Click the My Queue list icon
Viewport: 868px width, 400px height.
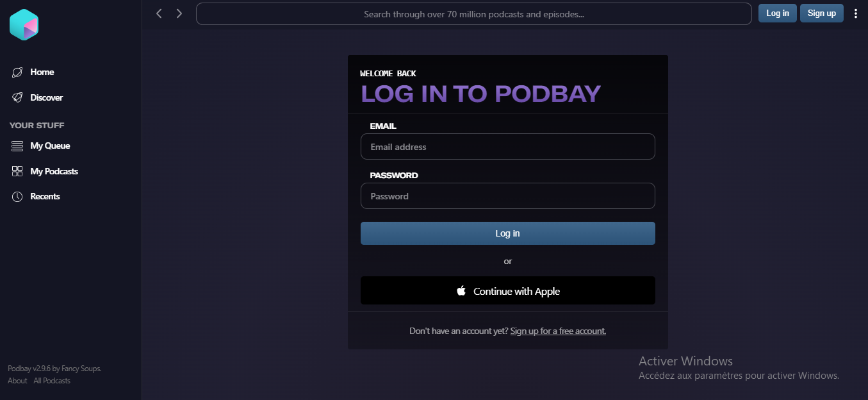(x=17, y=146)
